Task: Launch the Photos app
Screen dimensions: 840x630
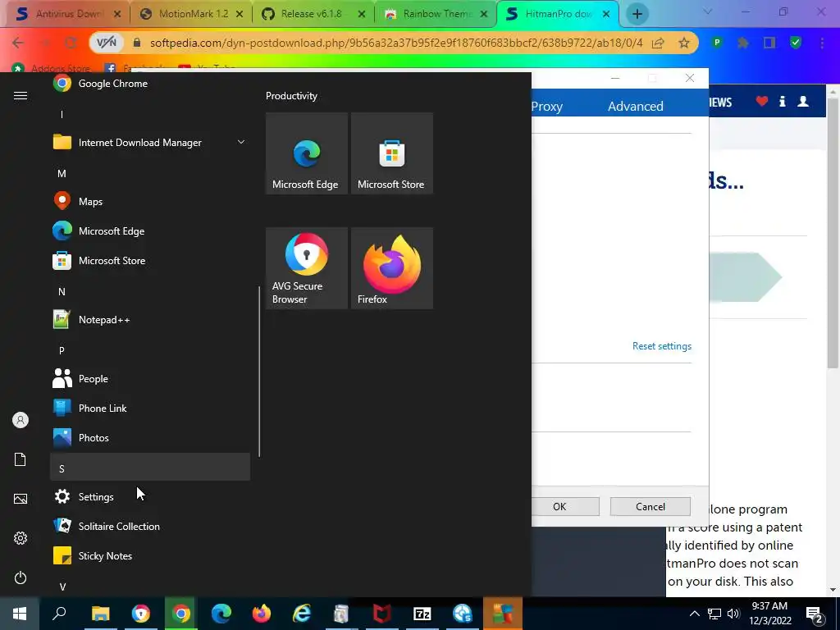Action: click(x=150, y=438)
